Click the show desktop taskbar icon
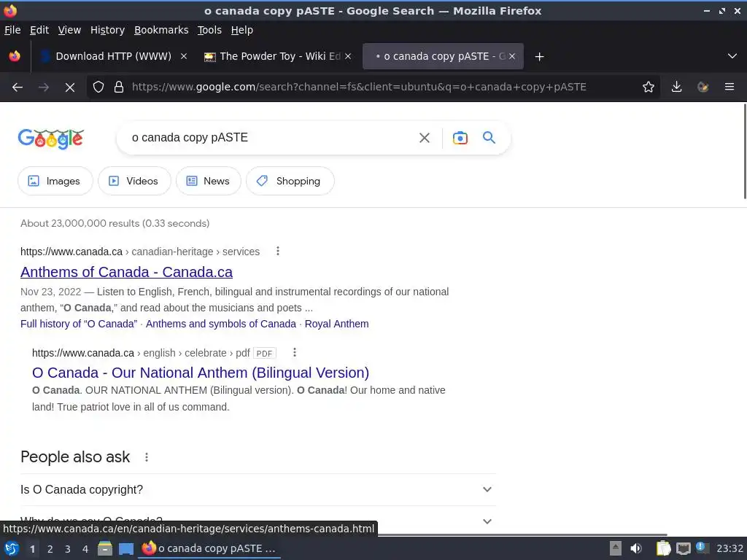Image resolution: width=747 pixels, height=560 pixels. tap(125, 548)
